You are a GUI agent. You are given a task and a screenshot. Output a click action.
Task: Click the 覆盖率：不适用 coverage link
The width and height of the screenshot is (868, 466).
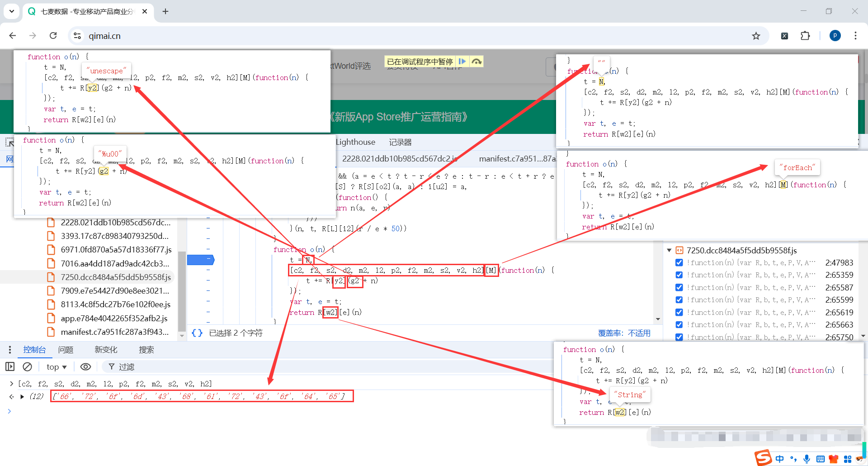click(624, 333)
